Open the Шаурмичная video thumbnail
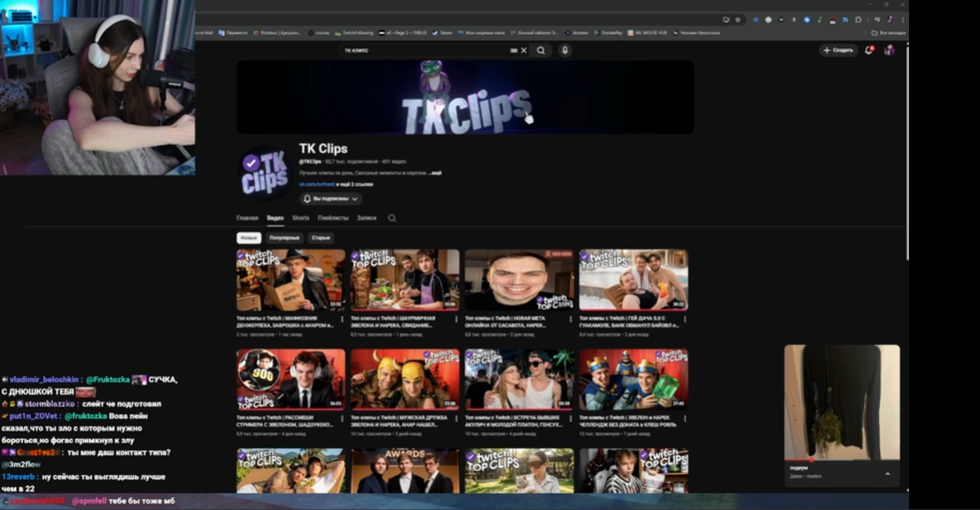 pyautogui.click(x=405, y=280)
